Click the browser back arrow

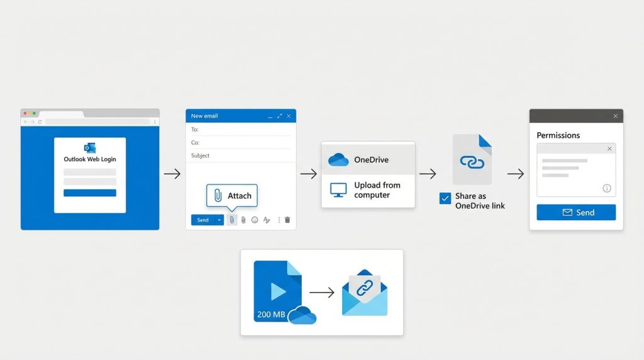[x=26, y=121]
